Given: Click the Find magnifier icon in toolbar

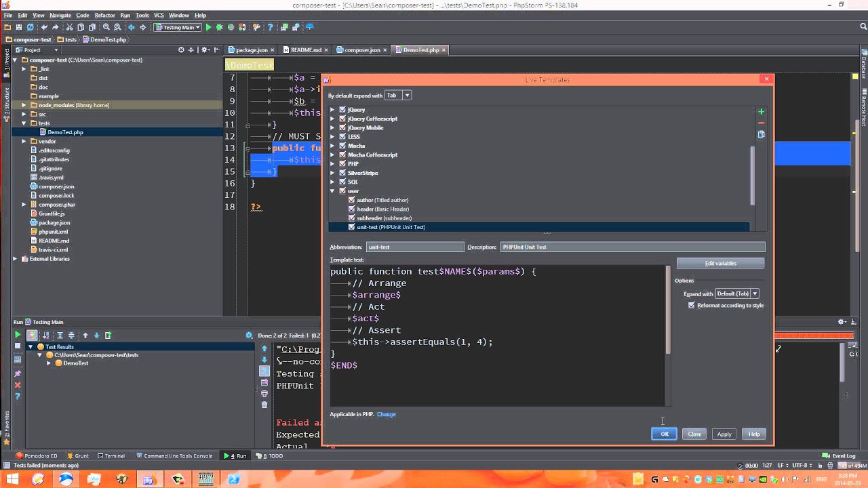Looking at the screenshot, I should (x=106, y=27).
